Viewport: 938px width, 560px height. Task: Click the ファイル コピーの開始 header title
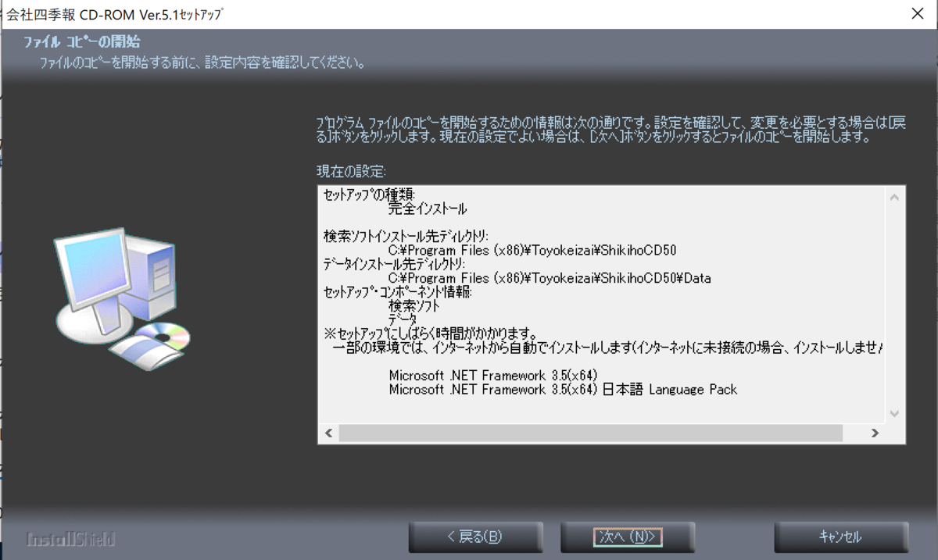pos(82,42)
